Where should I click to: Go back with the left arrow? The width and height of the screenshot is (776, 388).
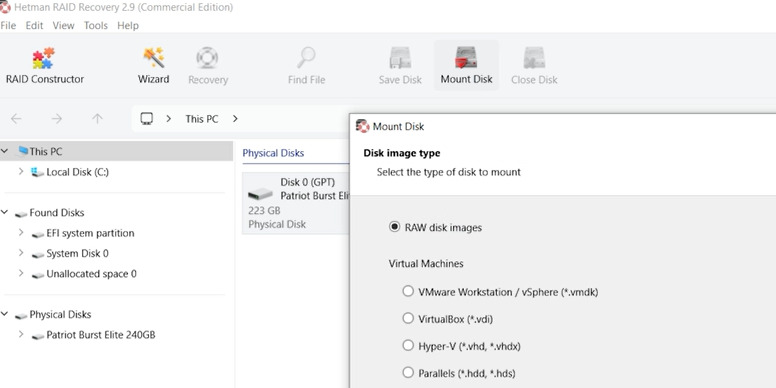coord(16,119)
